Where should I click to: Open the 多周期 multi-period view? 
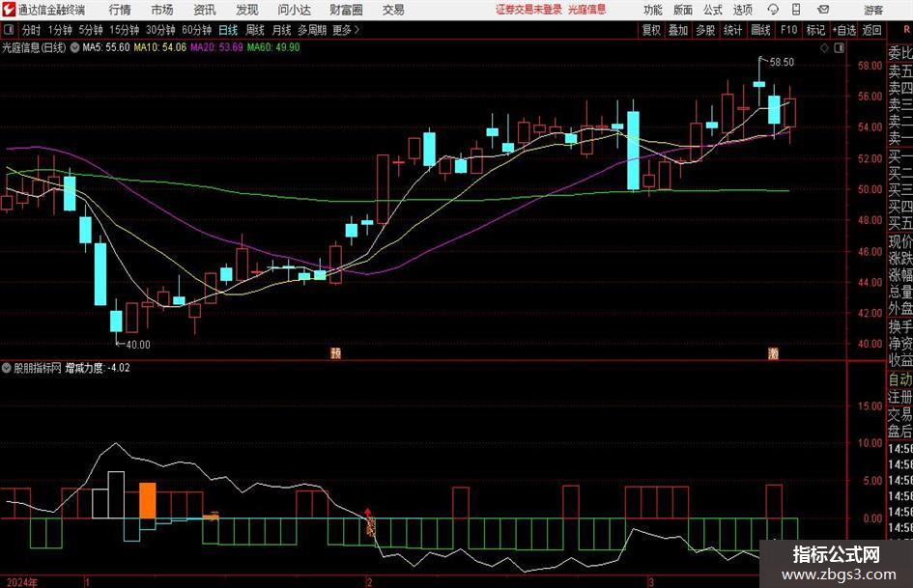click(x=312, y=30)
